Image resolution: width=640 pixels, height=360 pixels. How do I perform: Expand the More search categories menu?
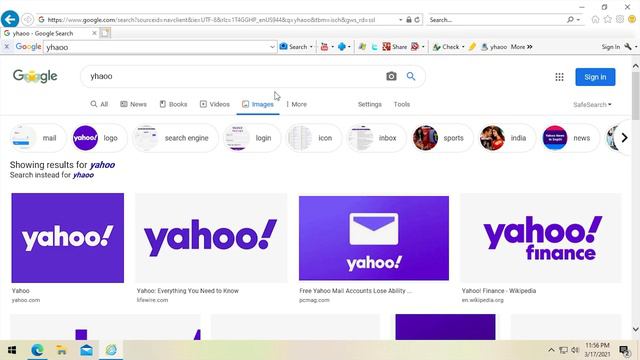coord(297,104)
